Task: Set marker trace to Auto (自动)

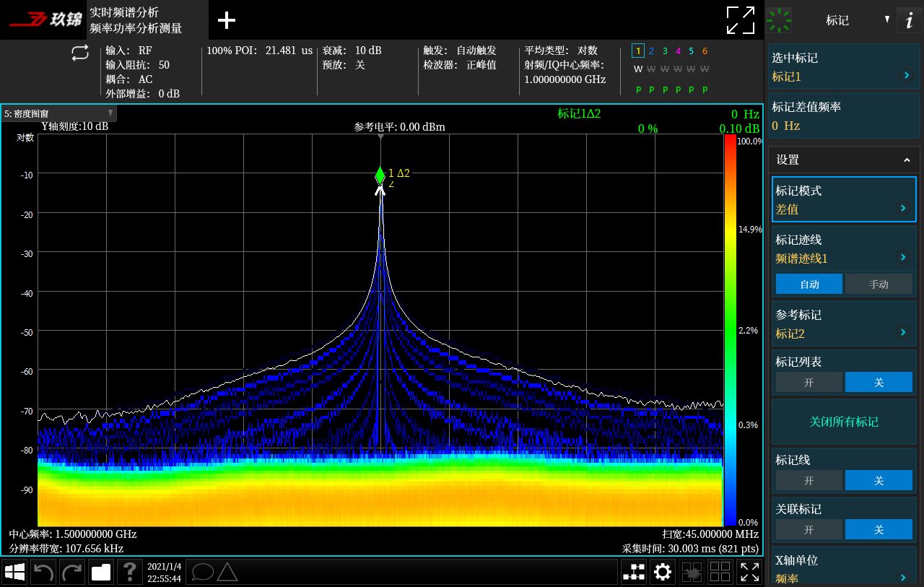Action: (x=809, y=284)
